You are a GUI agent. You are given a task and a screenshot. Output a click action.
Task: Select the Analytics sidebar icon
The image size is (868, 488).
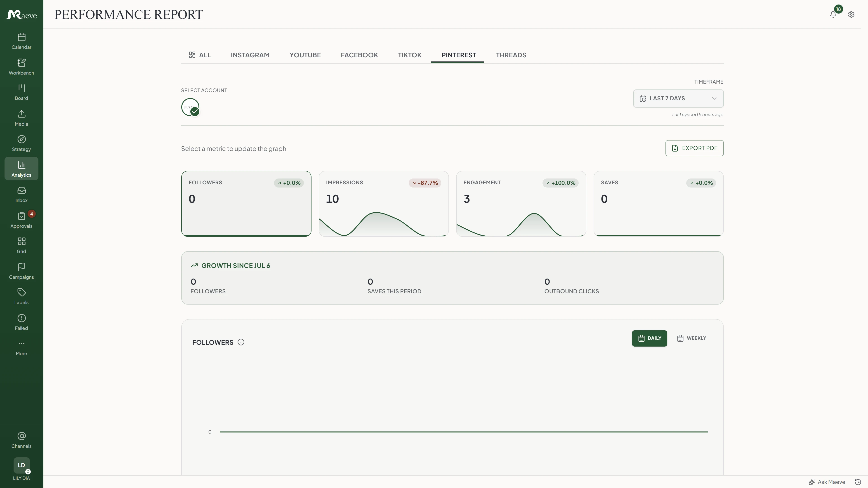click(x=21, y=169)
